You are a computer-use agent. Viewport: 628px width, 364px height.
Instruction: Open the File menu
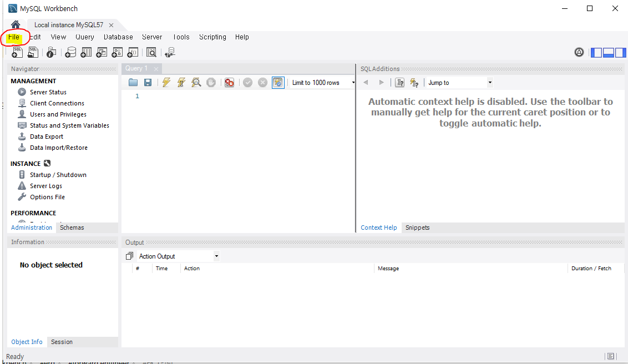(14, 37)
